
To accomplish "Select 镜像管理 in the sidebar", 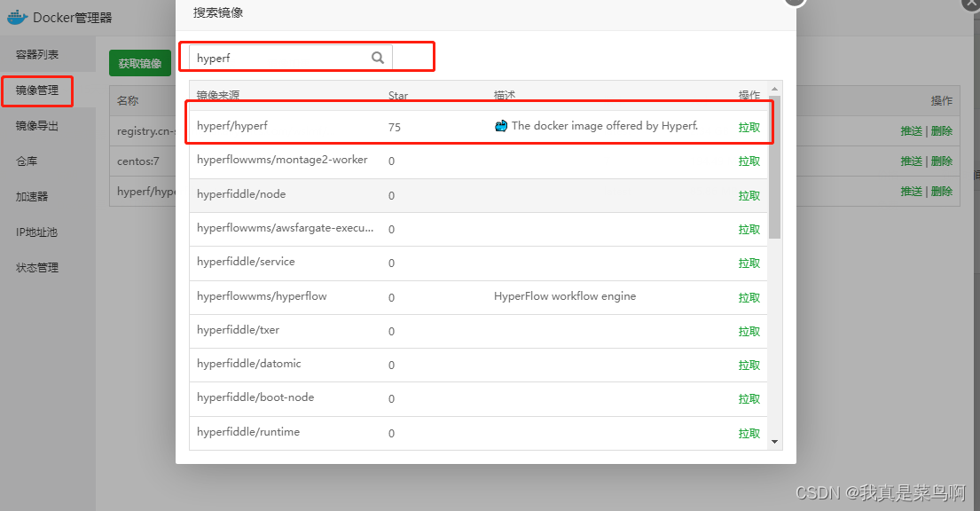I will (x=37, y=90).
